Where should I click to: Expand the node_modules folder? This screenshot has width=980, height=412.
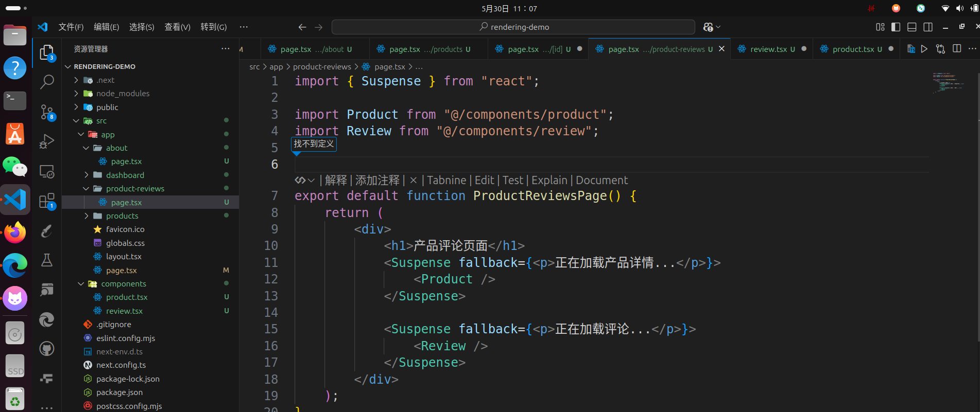click(x=123, y=94)
